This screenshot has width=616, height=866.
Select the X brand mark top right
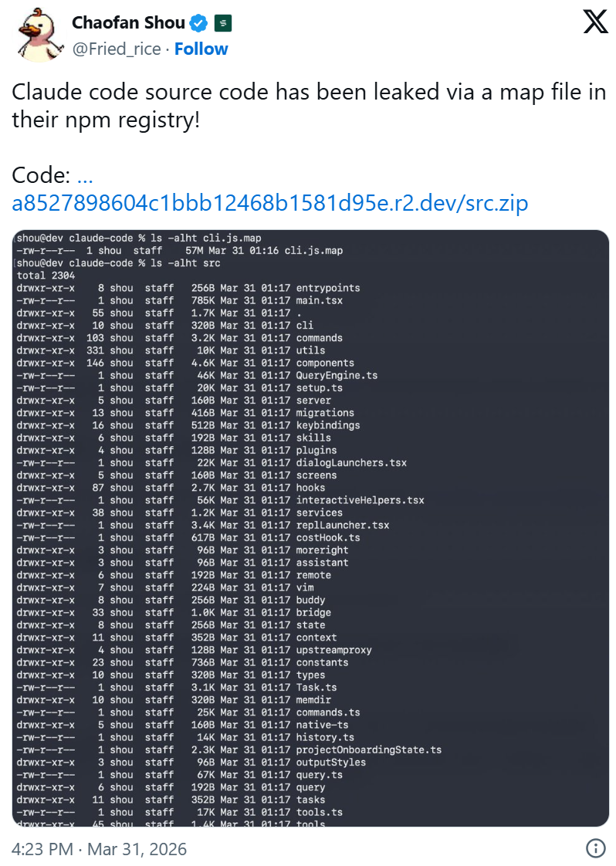(595, 22)
